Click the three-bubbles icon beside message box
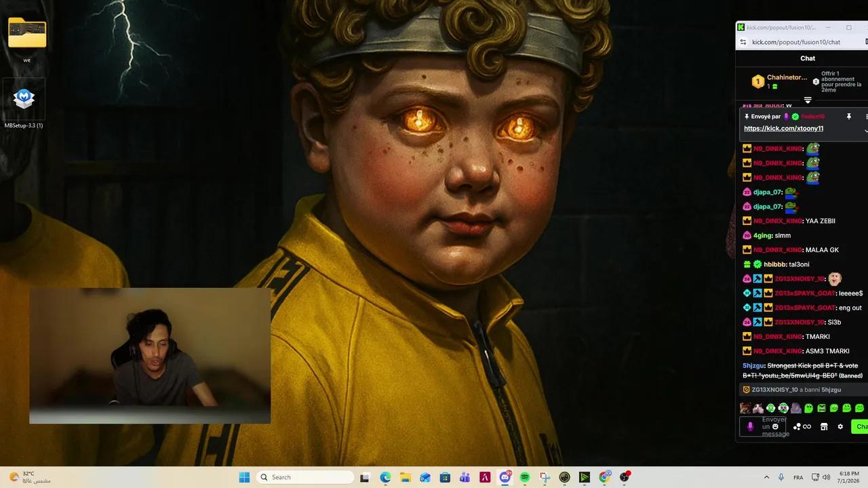Screen dimensions: 868x488 tap(797, 427)
